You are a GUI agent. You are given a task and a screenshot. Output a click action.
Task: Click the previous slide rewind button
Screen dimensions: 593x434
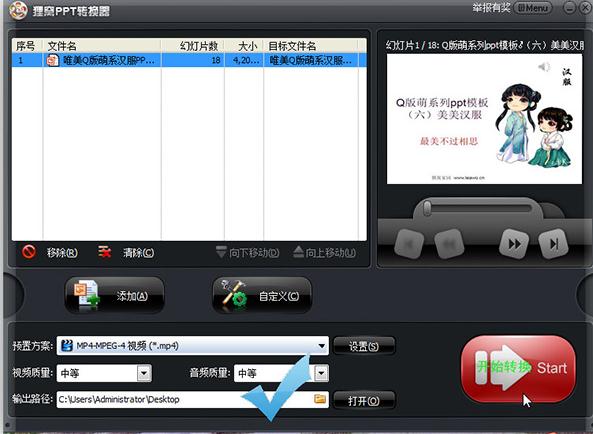pyautogui.click(x=449, y=244)
